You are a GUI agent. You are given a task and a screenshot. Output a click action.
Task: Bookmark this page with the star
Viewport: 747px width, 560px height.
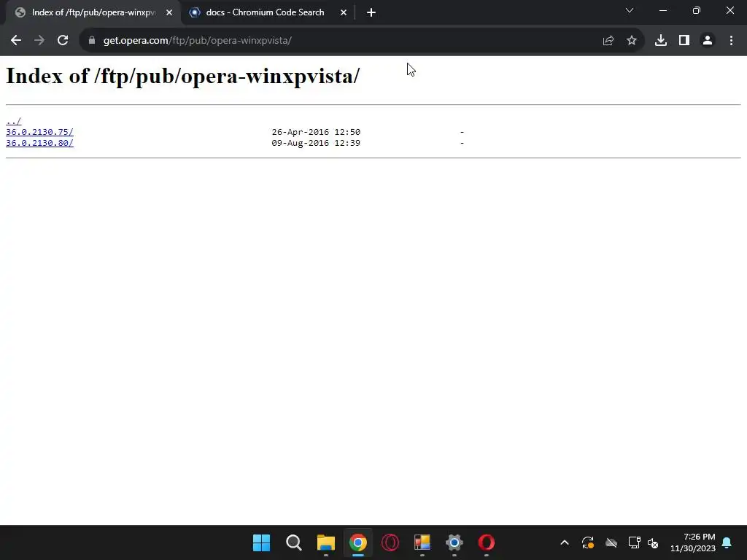[x=632, y=41]
